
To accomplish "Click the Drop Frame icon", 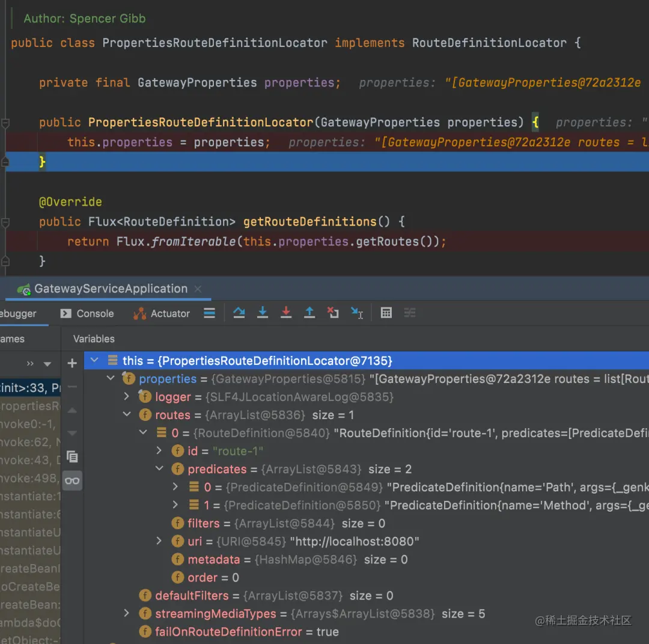I will pyautogui.click(x=333, y=313).
